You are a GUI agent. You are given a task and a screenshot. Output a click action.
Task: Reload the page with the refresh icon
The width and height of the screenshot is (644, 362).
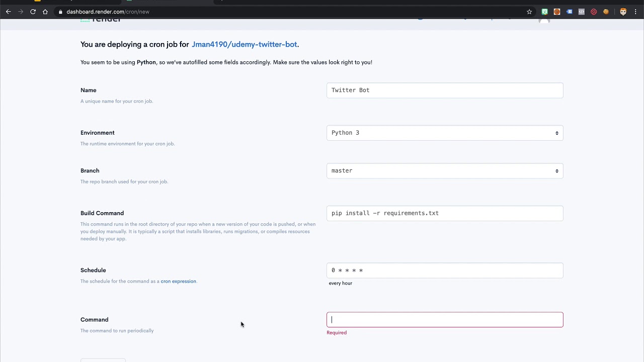tap(33, 12)
